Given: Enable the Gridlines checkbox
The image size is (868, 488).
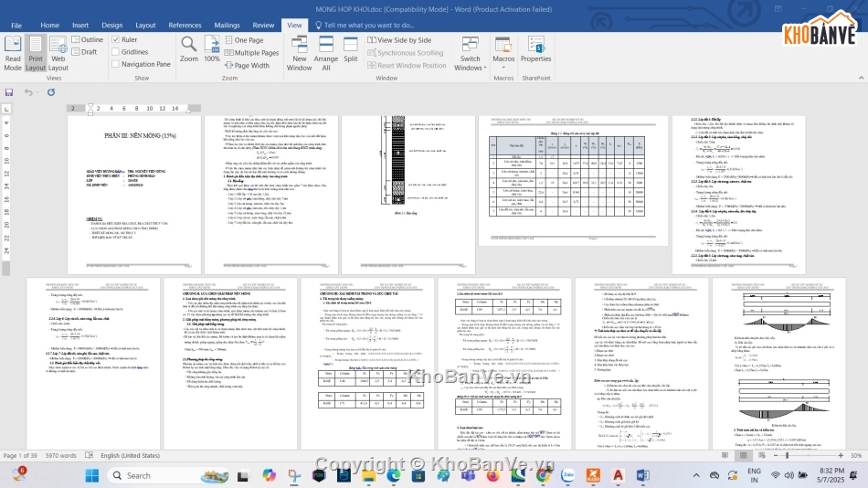Looking at the screenshot, I should point(116,51).
